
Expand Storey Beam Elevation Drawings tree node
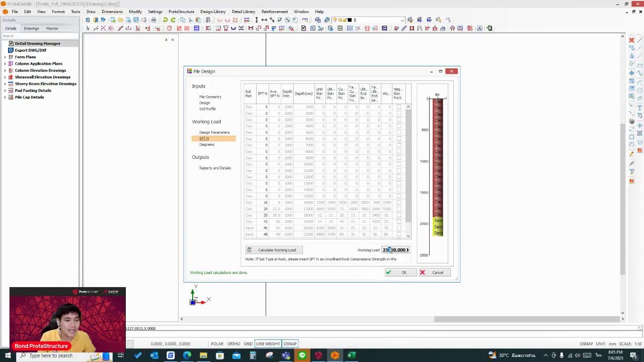[x=5, y=84]
